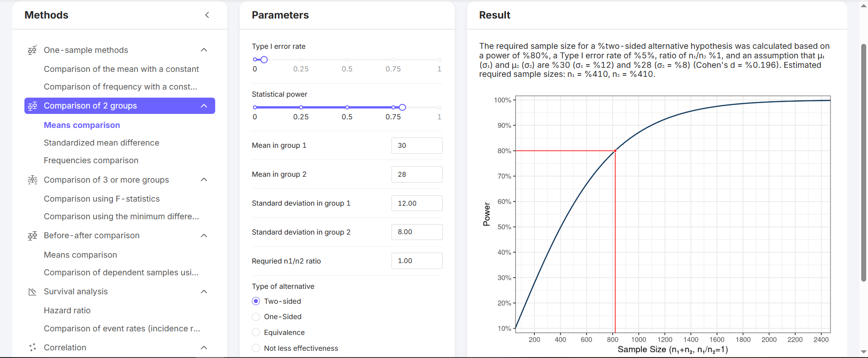The image size is (868, 358).
Task: Open Comparison using F-statistics
Action: point(101,199)
